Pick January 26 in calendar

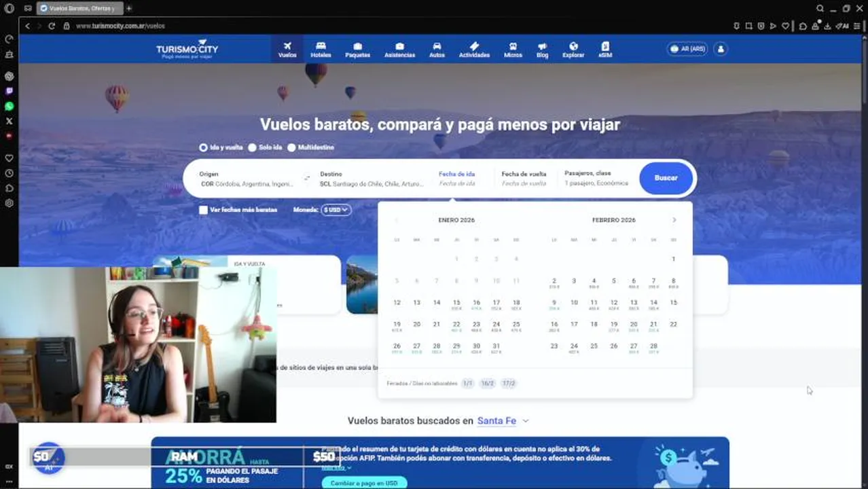397,348
